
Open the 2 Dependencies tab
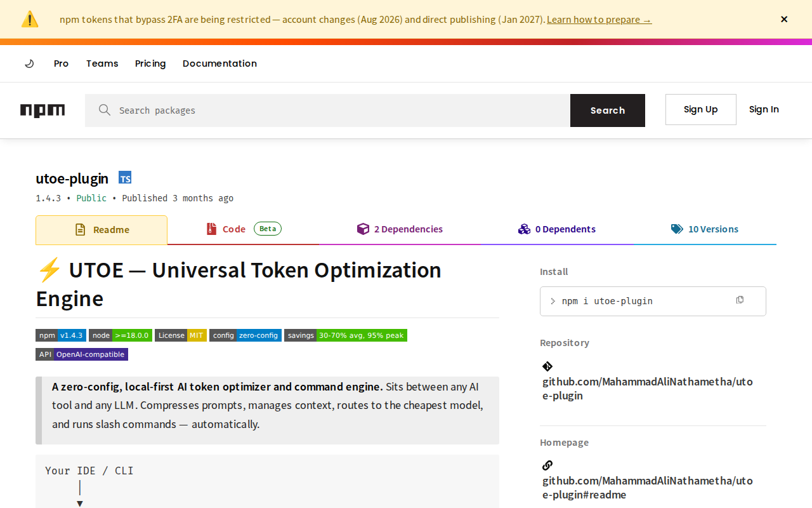point(400,229)
